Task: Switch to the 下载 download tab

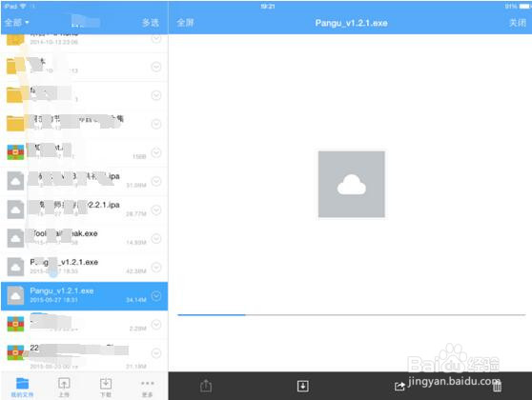Action: [x=106, y=387]
